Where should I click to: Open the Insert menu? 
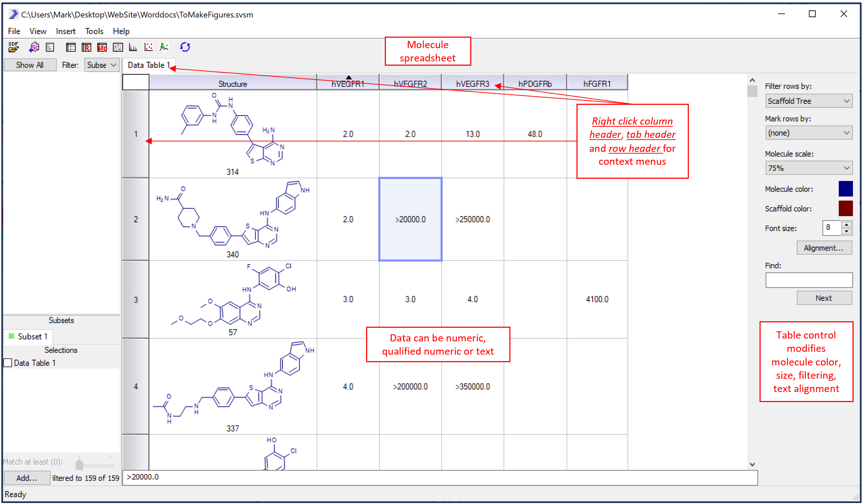click(65, 31)
